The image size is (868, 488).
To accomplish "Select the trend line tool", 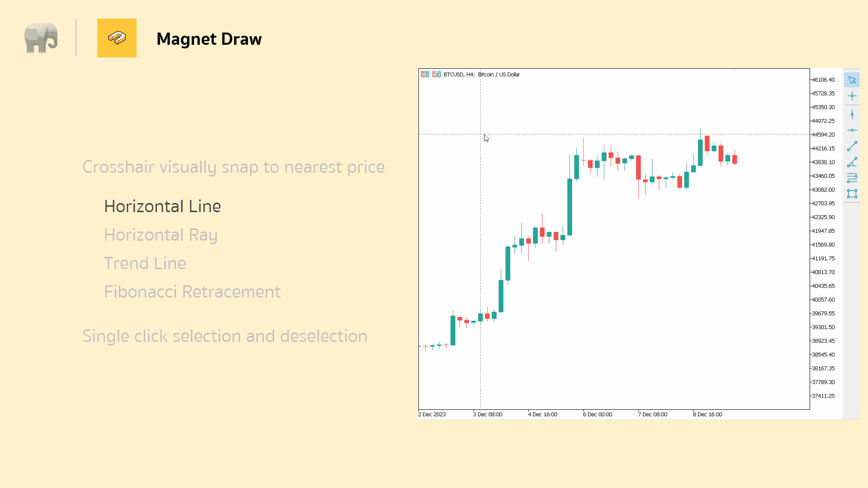I will [853, 146].
